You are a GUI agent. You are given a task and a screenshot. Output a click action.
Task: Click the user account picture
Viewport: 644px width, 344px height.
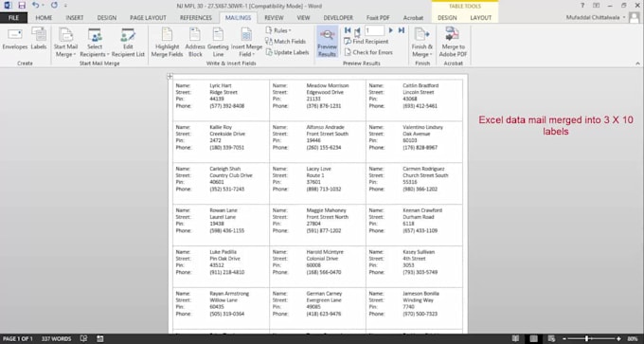pos(635,18)
